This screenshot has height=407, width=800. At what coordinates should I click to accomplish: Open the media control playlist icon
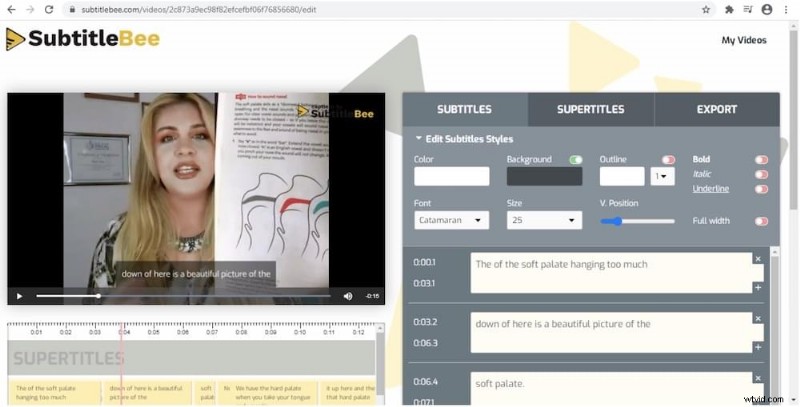pos(748,9)
